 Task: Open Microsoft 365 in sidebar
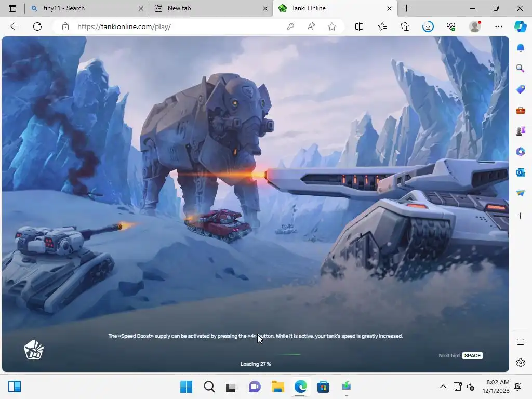tap(521, 151)
